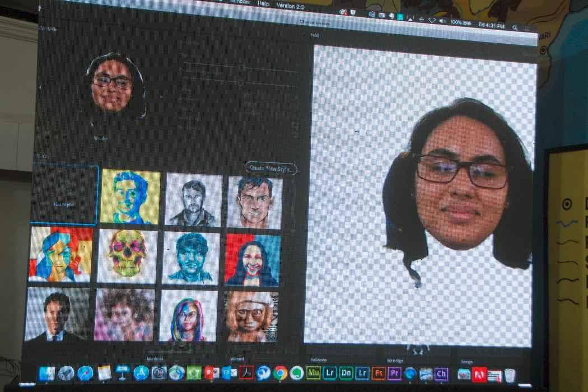Open Character Animator from the dock
Image resolution: width=588 pixels, height=392 pixels.
pos(441,374)
